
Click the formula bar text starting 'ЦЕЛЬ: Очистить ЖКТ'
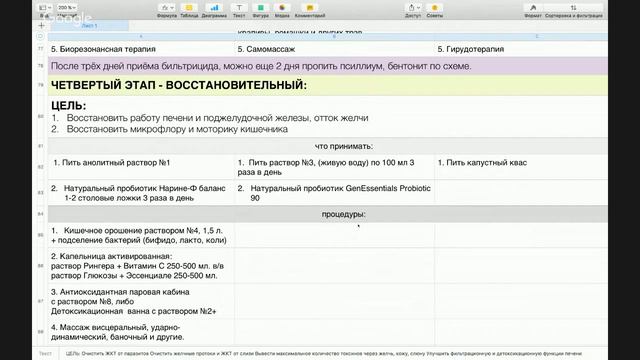coord(323,353)
